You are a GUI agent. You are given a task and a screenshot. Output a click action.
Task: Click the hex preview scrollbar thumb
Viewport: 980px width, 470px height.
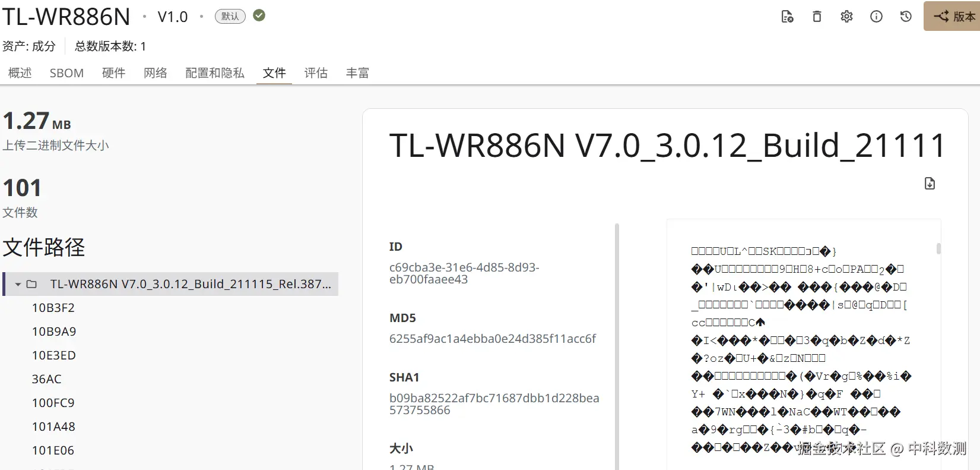[938, 248]
